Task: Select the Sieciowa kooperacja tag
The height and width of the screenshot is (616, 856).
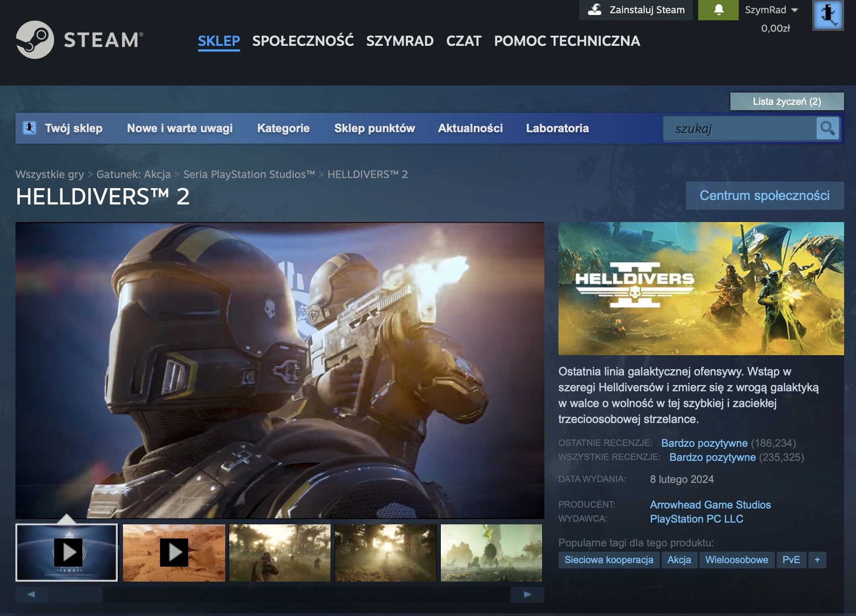Action: (x=609, y=560)
